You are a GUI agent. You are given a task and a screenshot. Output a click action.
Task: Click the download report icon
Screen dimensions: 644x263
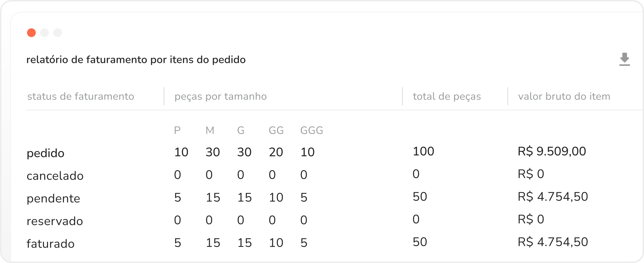click(x=624, y=59)
